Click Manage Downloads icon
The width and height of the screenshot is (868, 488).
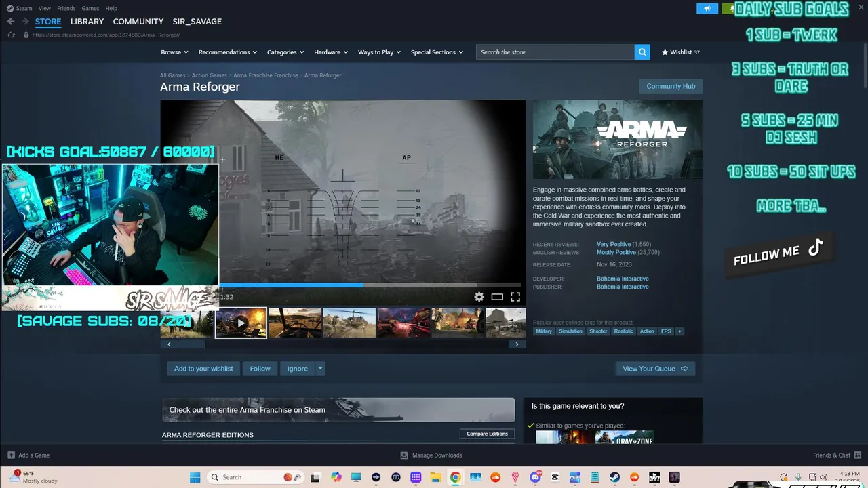coord(404,455)
